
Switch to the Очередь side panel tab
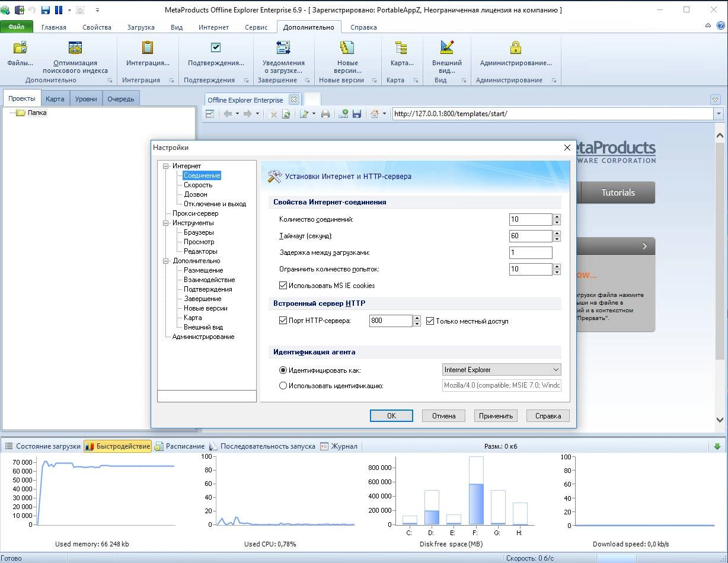tap(121, 99)
